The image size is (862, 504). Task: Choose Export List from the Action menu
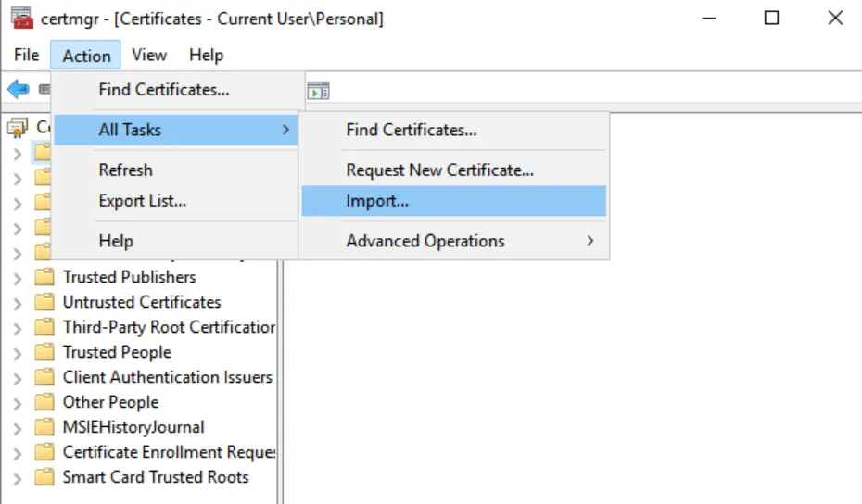(176, 201)
